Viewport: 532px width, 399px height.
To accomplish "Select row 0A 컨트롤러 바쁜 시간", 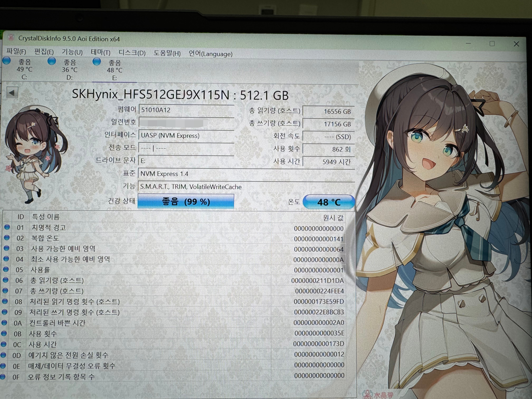I will [x=178, y=323].
